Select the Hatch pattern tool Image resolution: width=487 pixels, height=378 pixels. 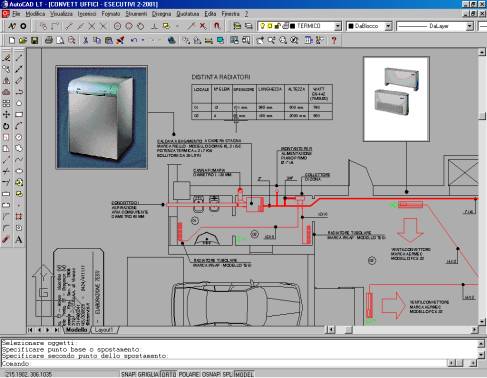coord(19,216)
